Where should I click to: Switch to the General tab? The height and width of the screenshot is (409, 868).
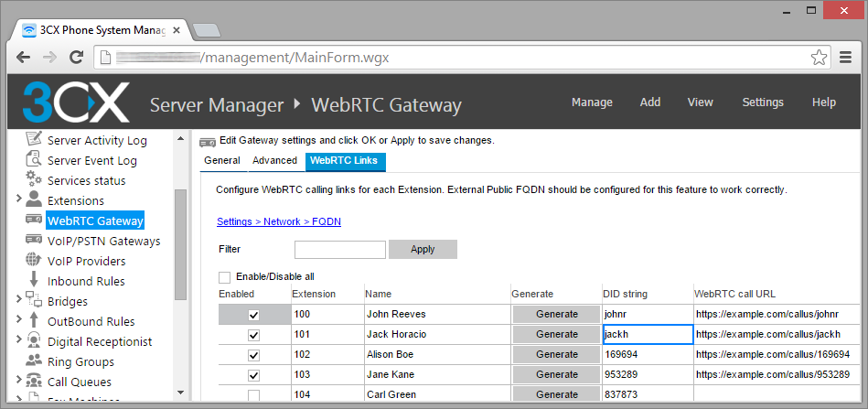pos(222,160)
